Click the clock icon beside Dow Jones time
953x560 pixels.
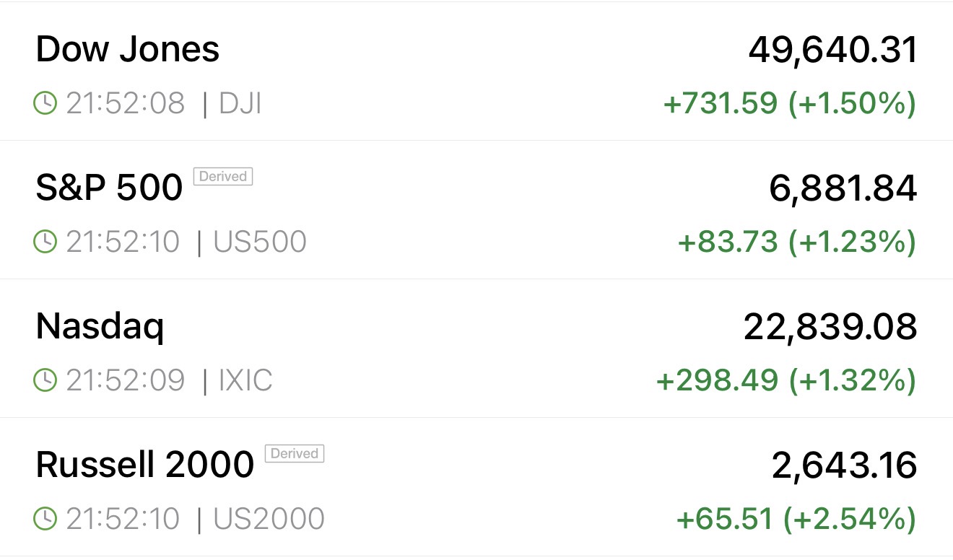(x=45, y=104)
